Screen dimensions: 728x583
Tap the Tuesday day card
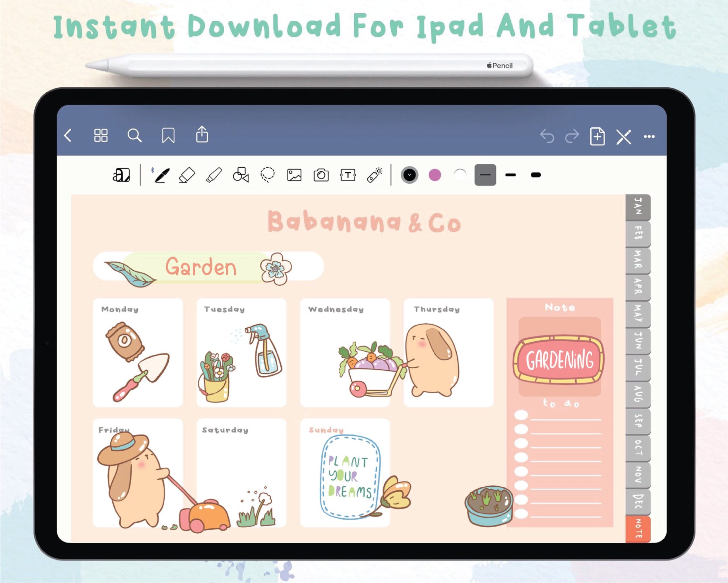click(241, 352)
